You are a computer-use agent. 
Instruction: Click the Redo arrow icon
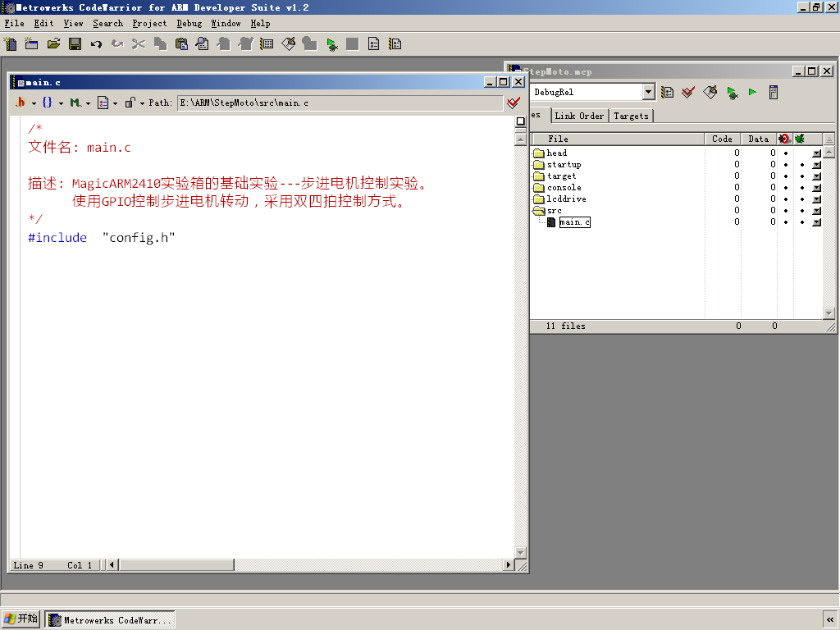click(x=117, y=44)
